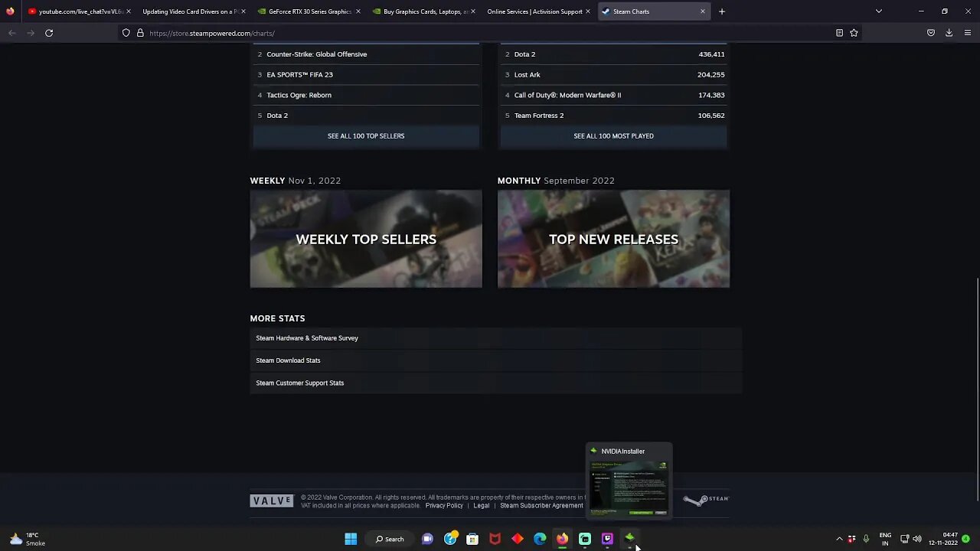Open the Privacy Policy link
The width and height of the screenshot is (980, 551).
444,505
